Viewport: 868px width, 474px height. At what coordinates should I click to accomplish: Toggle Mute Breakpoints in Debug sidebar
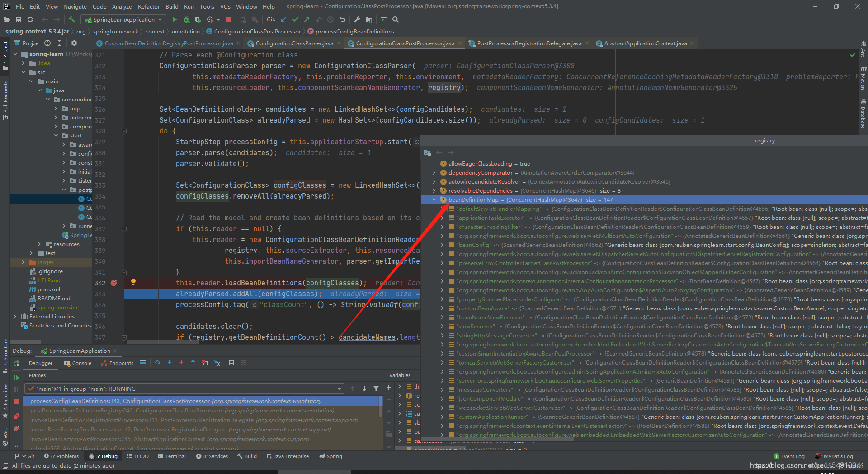pyautogui.click(x=16, y=428)
